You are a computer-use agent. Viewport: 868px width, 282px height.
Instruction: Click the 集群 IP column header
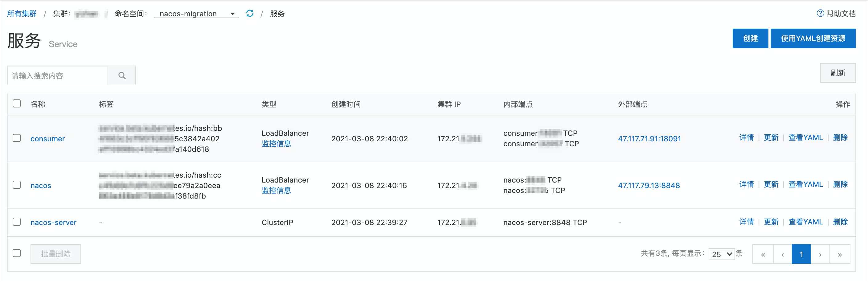click(x=449, y=104)
